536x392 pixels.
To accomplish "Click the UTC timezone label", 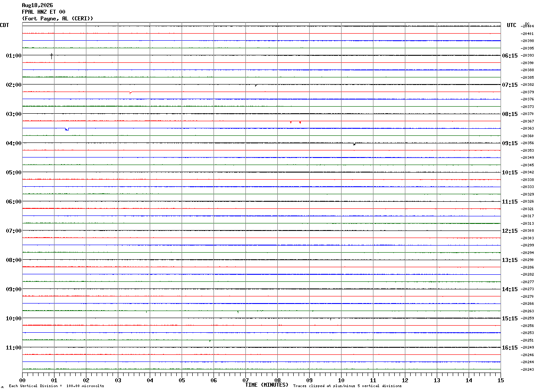I will pos(512,25).
